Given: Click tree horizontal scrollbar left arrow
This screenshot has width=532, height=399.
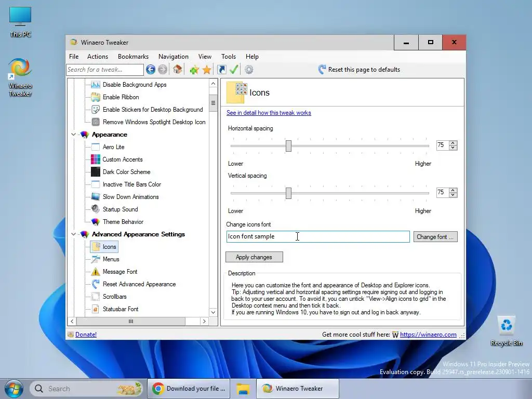Looking at the screenshot, I should pos(72,321).
